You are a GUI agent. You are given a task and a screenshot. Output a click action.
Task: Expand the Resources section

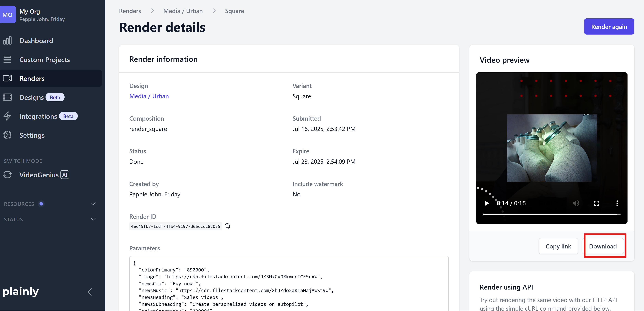tap(93, 204)
